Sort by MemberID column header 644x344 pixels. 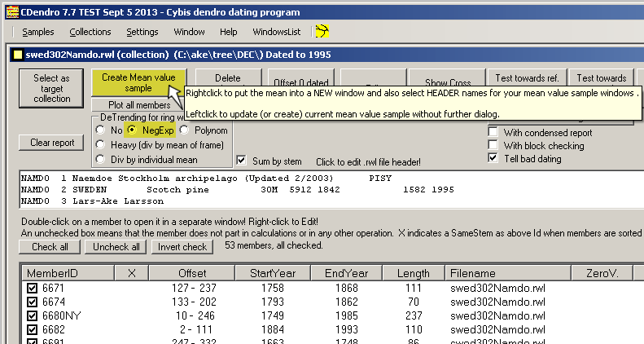68,273
